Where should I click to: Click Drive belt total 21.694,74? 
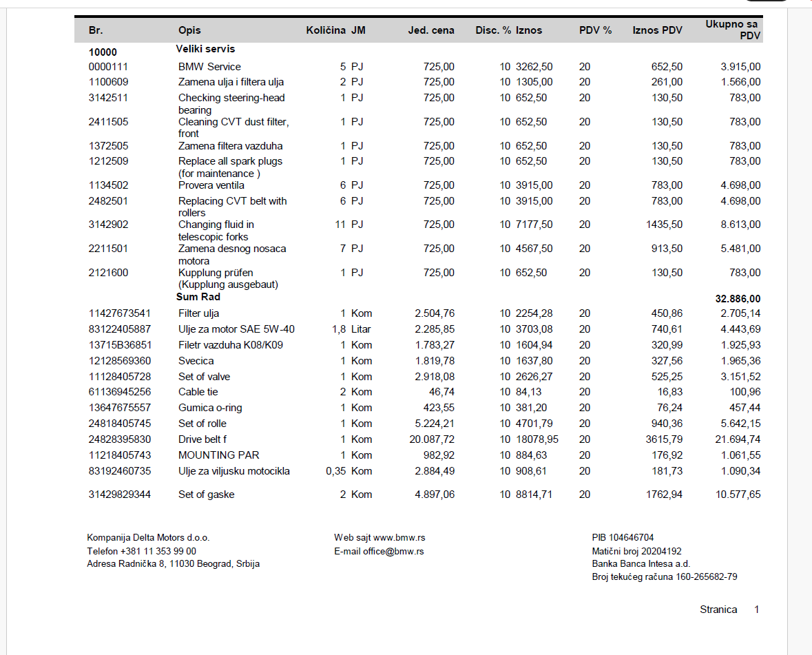tap(738, 439)
